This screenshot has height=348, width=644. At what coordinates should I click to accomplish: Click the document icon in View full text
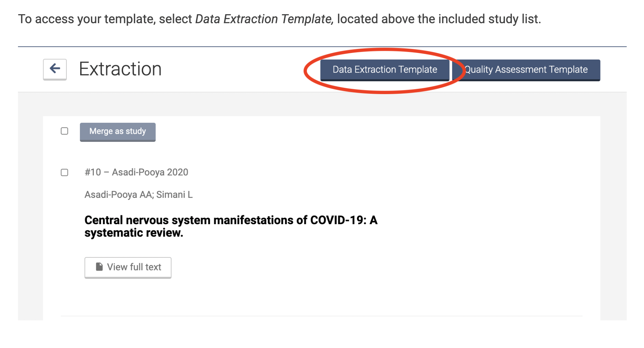[99, 267]
